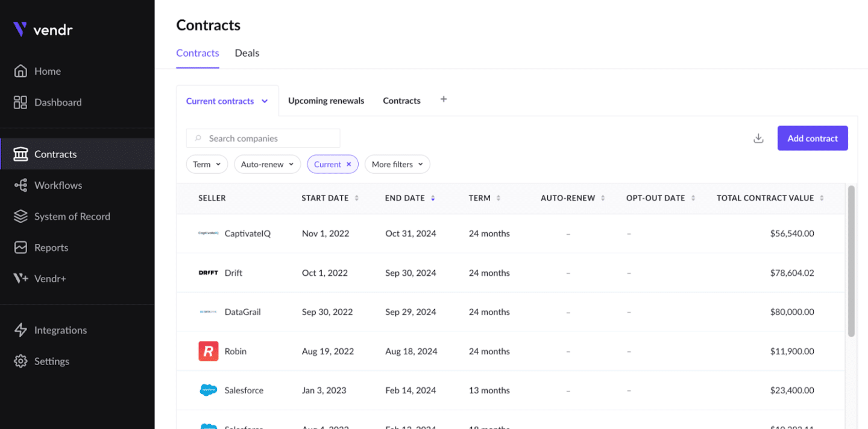The height and width of the screenshot is (429, 868).
Task: Click the Reports chart icon
Action: tap(20, 247)
